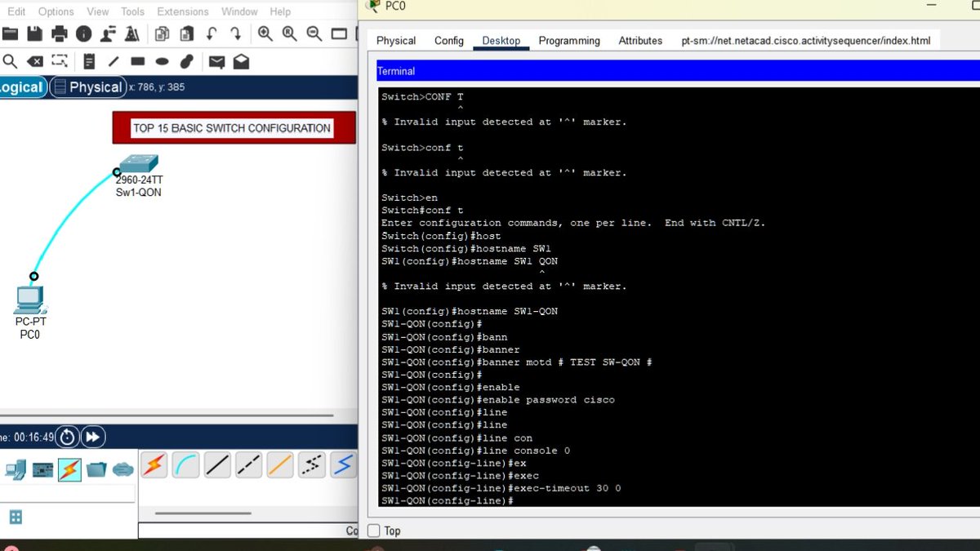
Task: Select the Miscellaneous folder category icon
Action: 96,469
